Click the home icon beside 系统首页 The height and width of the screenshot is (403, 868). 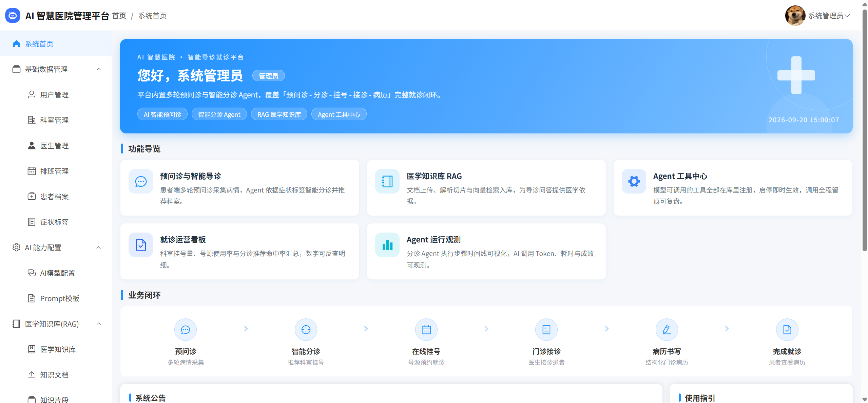click(16, 44)
